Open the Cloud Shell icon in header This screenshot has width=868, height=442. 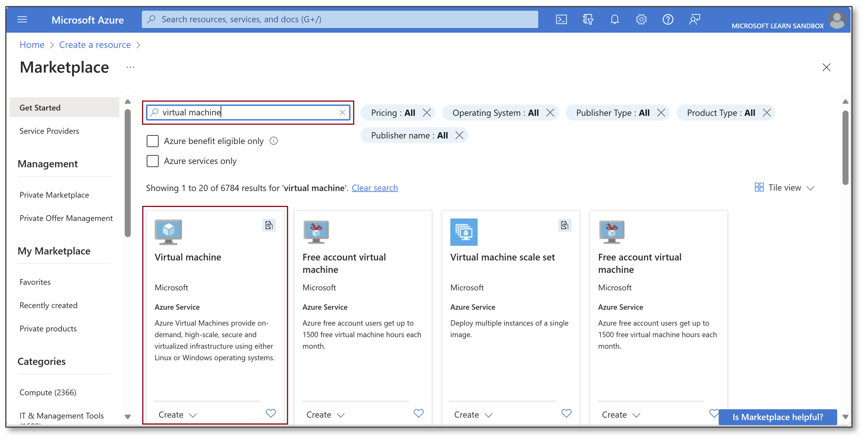(561, 19)
